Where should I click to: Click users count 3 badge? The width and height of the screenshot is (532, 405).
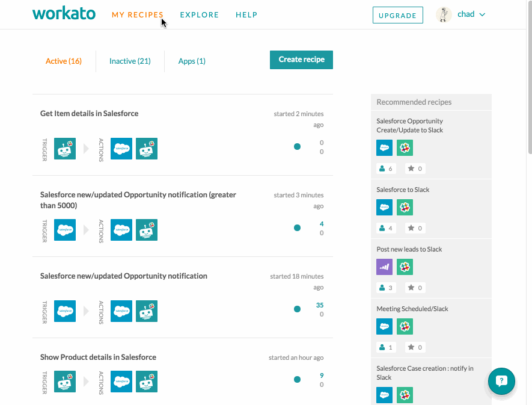tap(386, 288)
